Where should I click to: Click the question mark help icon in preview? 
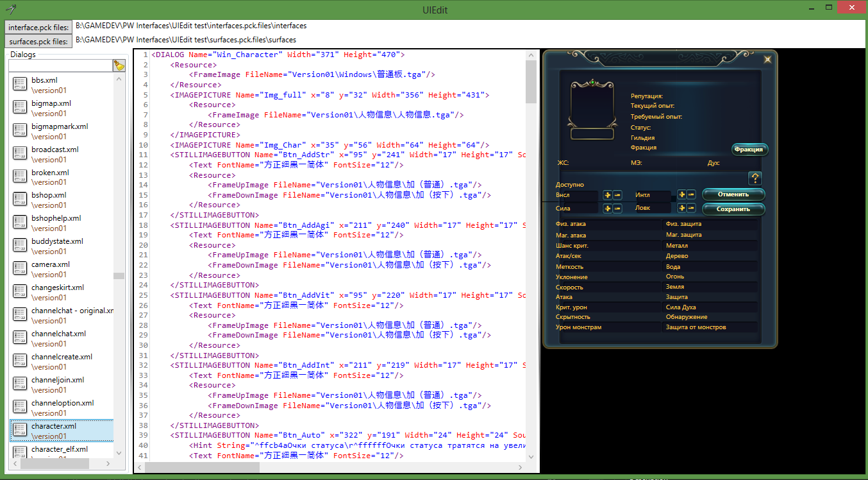point(755,178)
